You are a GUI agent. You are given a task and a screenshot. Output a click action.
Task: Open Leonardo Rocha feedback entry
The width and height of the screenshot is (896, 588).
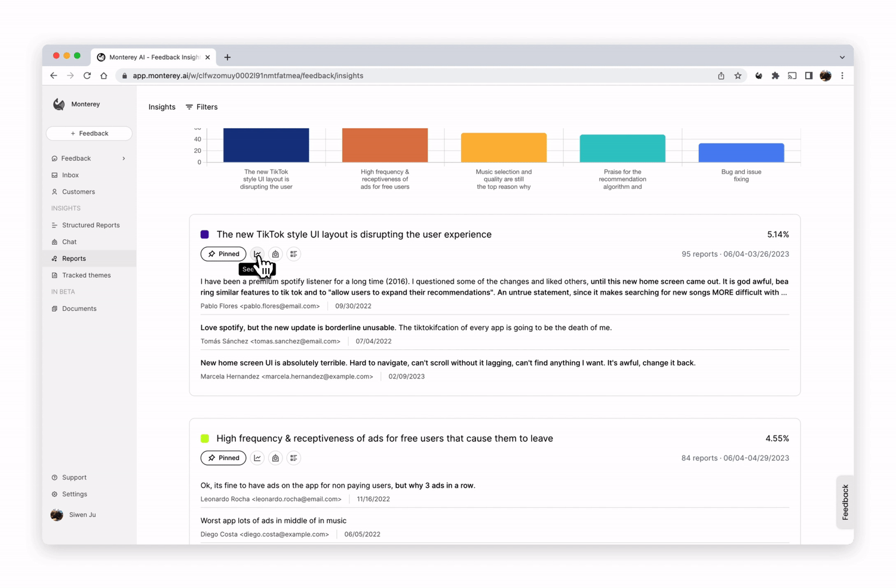495,492
